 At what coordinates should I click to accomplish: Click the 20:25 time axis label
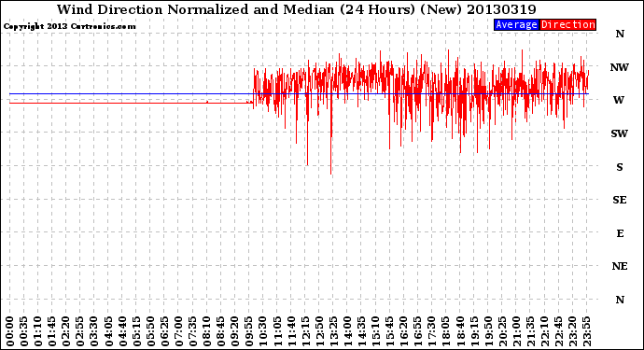click(x=502, y=331)
